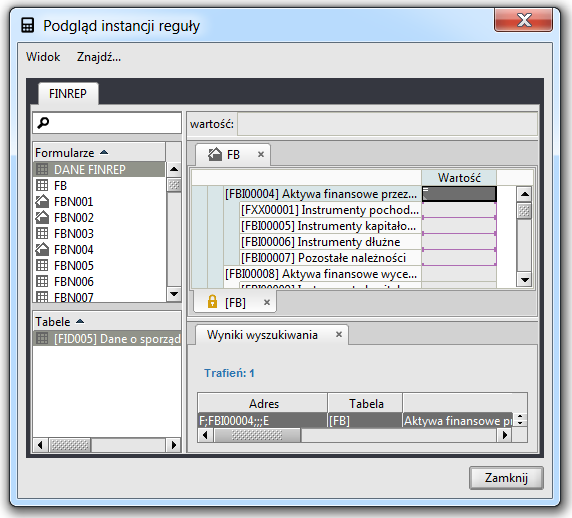Click the table icon beside [FID005] entry
572x518 pixels.
tap(42, 339)
